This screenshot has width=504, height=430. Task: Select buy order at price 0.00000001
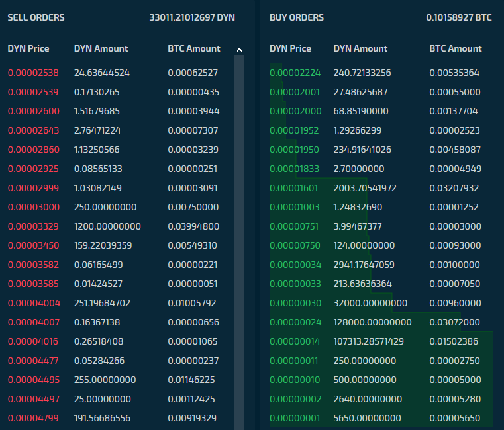tap(381, 418)
